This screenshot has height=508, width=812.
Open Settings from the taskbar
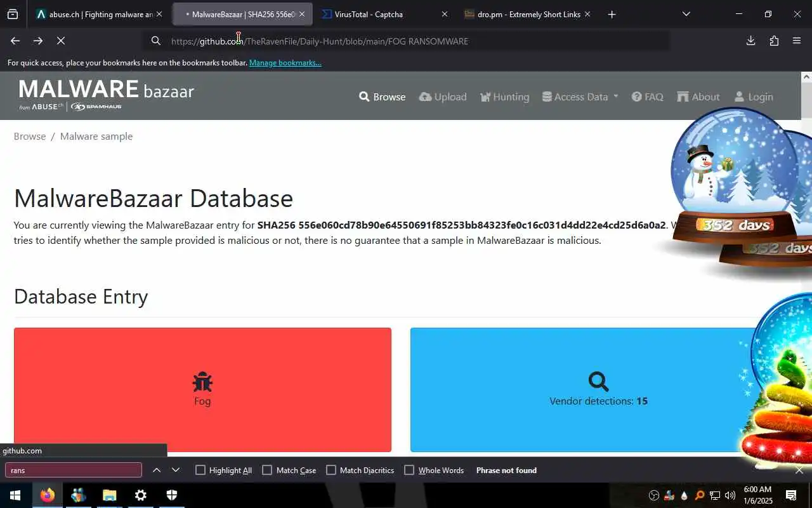tap(140, 495)
